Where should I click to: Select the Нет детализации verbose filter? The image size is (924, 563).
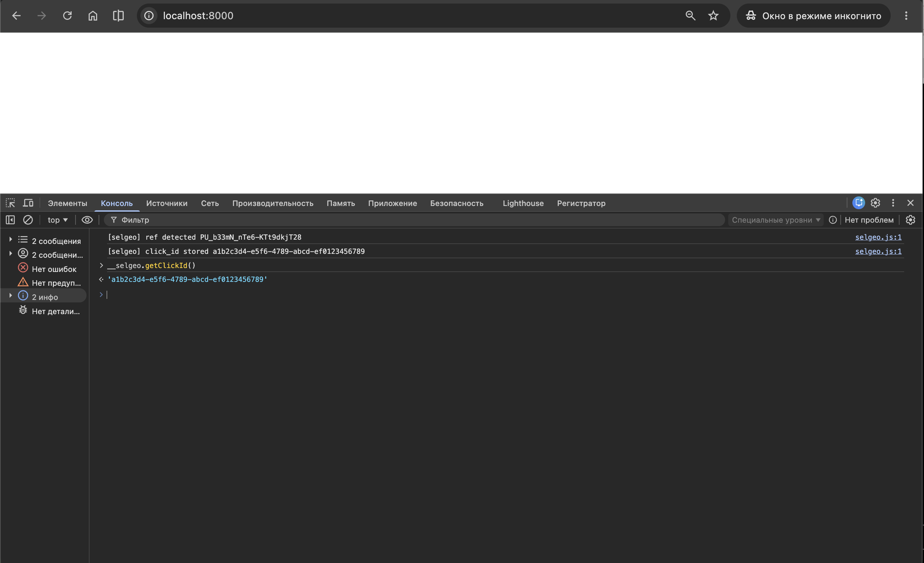coord(44,311)
